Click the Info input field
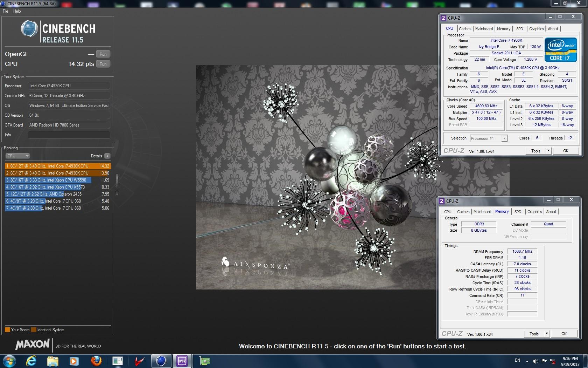The width and height of the screenshot is (588, 368). tap(69, 135)
